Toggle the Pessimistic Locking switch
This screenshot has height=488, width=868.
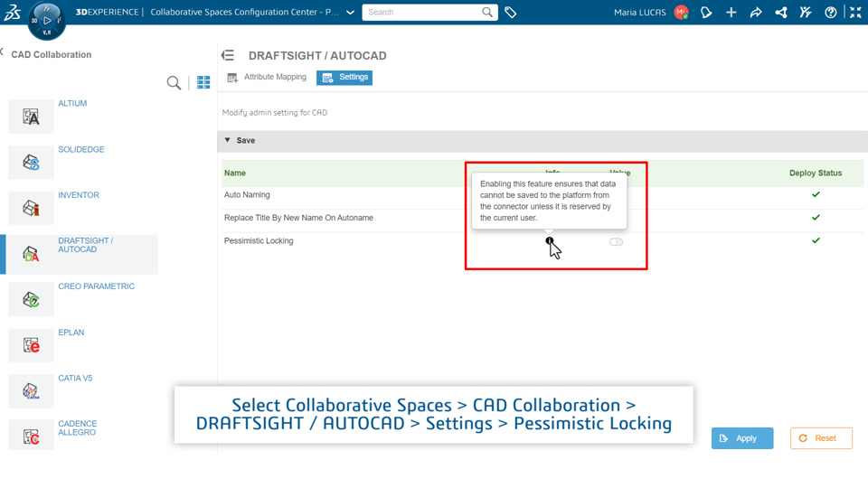[x=616, y=242]
